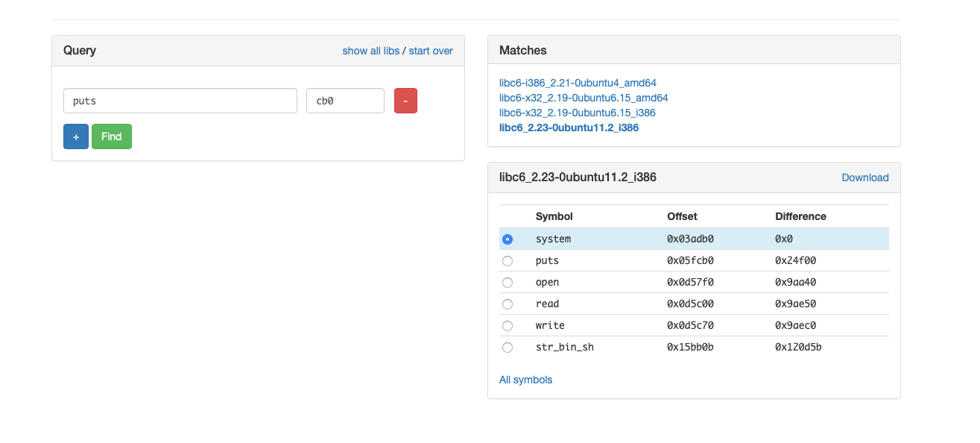Remove the query row with red minus button
980x443 pixels.
point(405,101)
